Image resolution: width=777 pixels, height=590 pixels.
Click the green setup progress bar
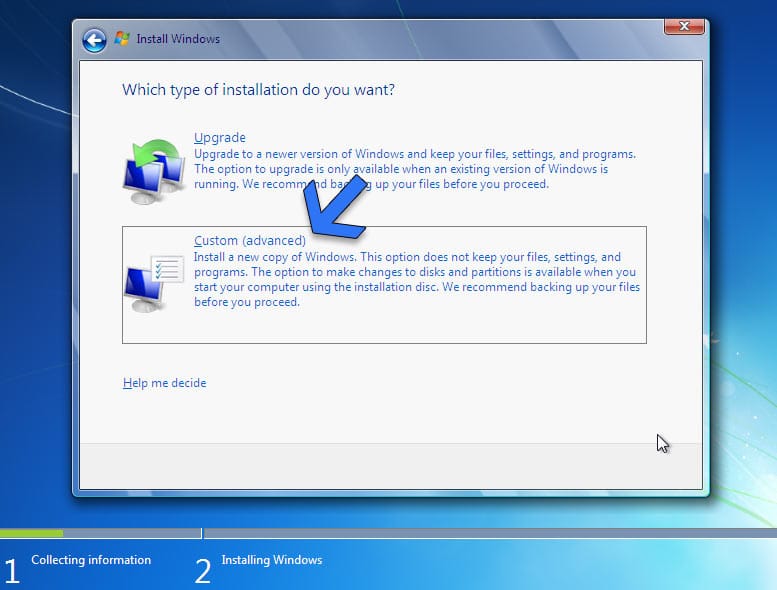31,533
